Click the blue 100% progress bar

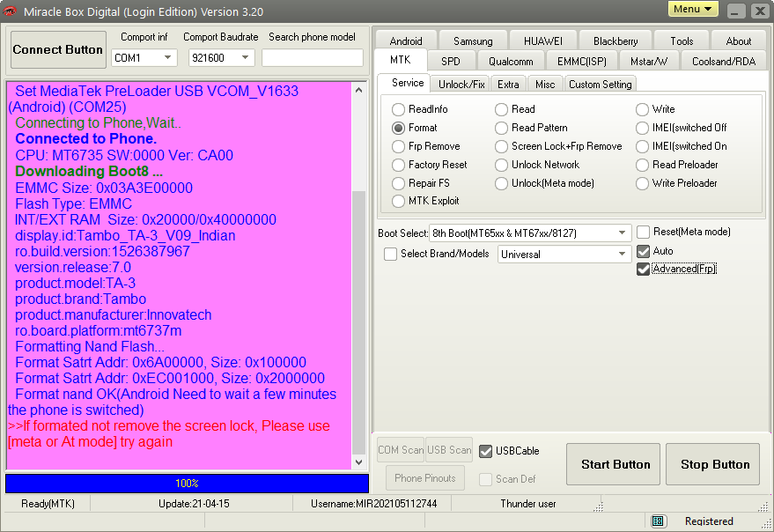pos(187,484)
